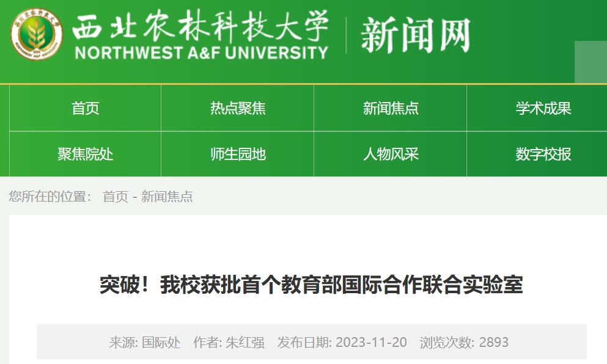This screenshot has height=364, width=607.
Task: Navigate to the 聚焦院处 section
Action: [86, 155]
